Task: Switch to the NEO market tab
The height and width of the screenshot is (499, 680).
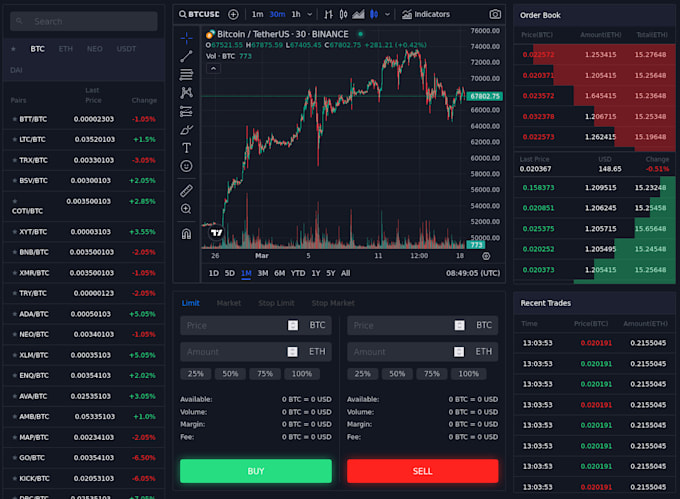Action: pos(95,49)
